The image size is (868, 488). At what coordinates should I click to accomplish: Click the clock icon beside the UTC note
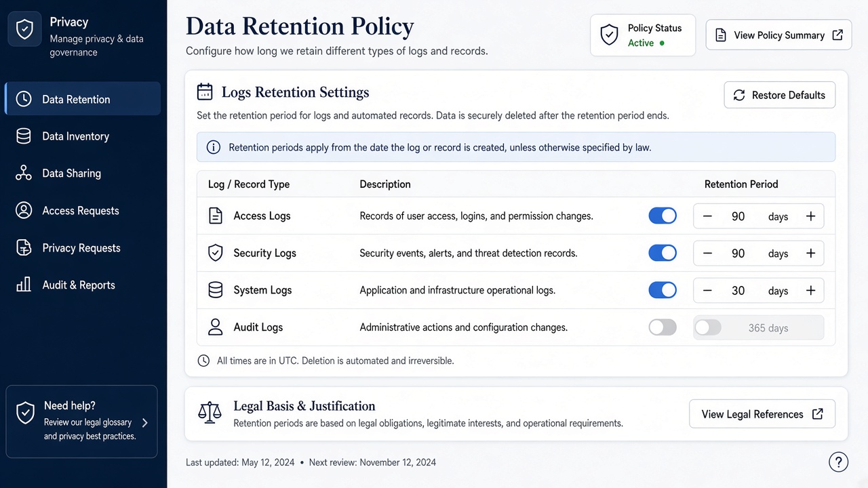(x=203, y=361)
